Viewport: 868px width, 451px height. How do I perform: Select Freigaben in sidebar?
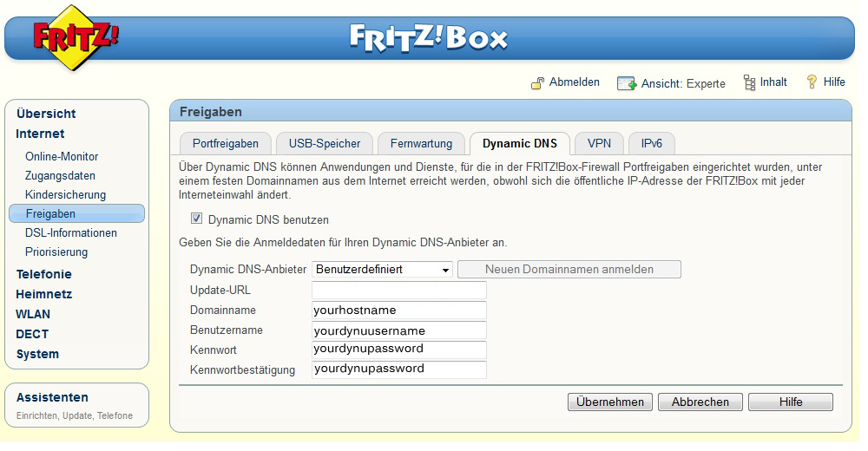[x=77, y=213]
